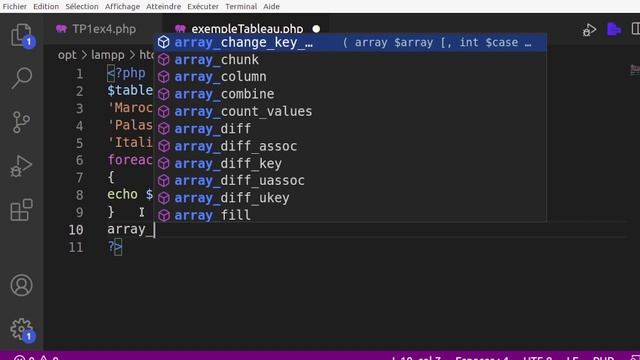Select the array_change_key_case suggestion
This screenshot has height=360, width=640.
(x=350, y=42)
